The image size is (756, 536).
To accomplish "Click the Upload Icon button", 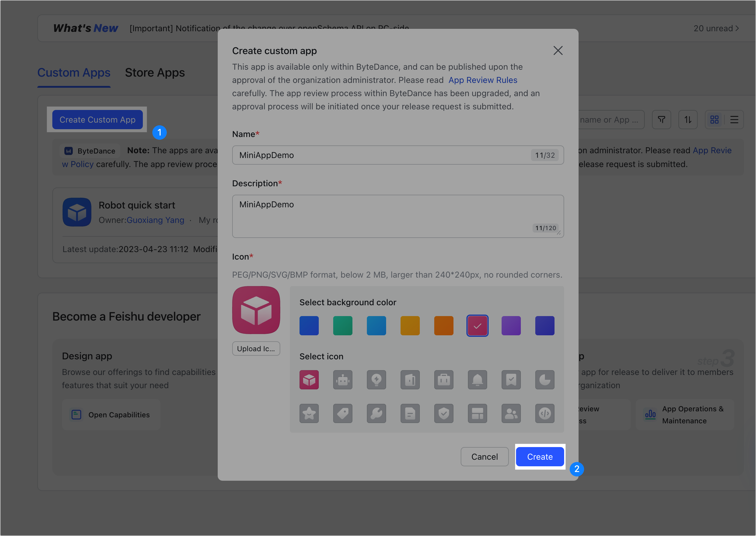I will (x=256, y=349).
